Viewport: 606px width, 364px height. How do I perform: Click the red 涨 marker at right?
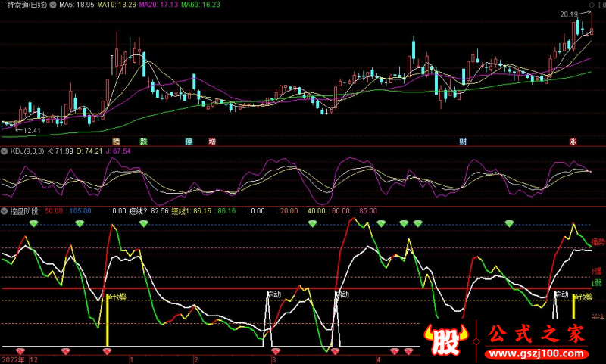tap(573, 142)
